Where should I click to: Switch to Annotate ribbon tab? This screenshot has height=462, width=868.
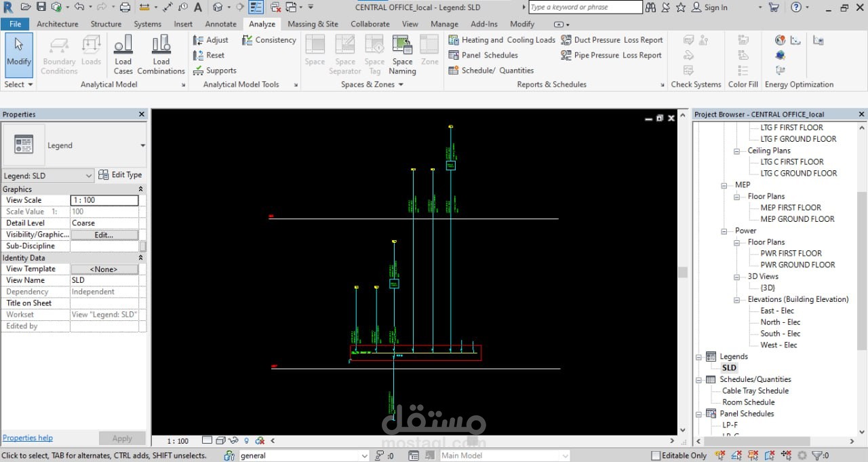[x=220, y=24]
